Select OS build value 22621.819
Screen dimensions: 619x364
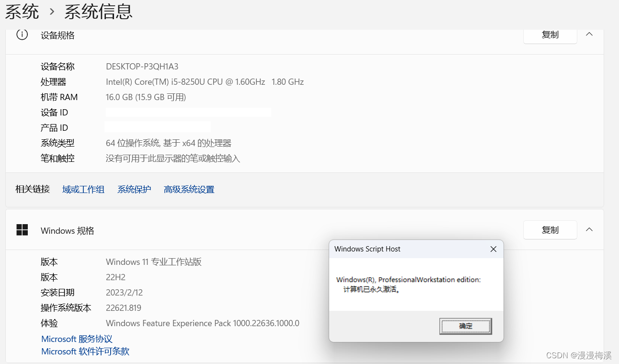coord(124,308)
